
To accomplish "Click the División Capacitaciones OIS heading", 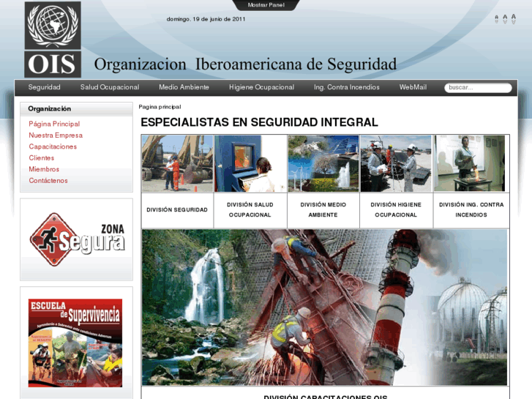I will 326,397.
